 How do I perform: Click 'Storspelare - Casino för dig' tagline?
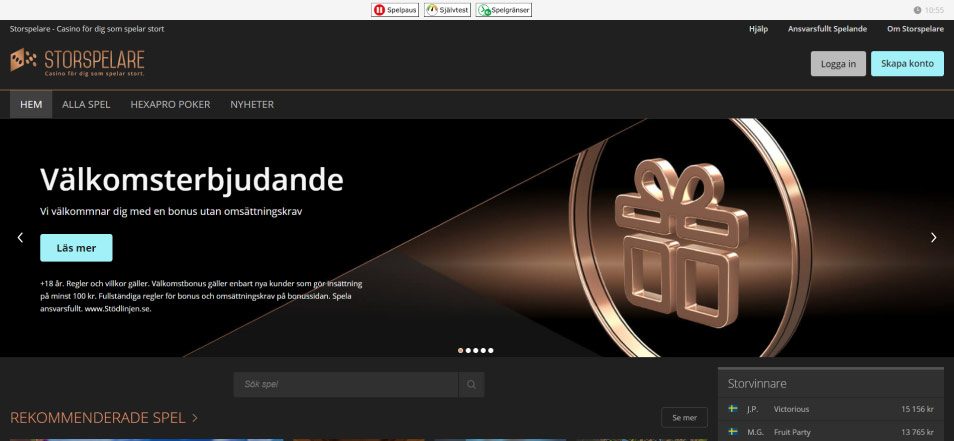[87, 29]
